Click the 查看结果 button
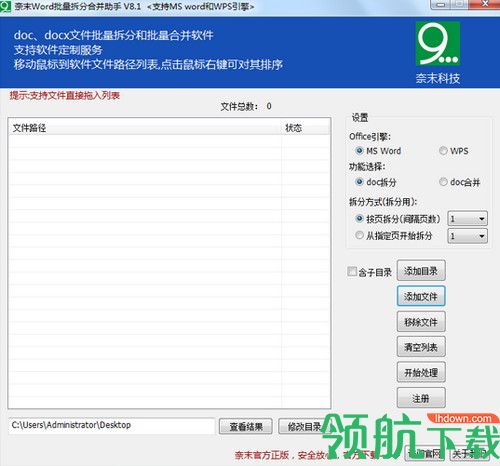500x466 pixels. pos(246,426)
